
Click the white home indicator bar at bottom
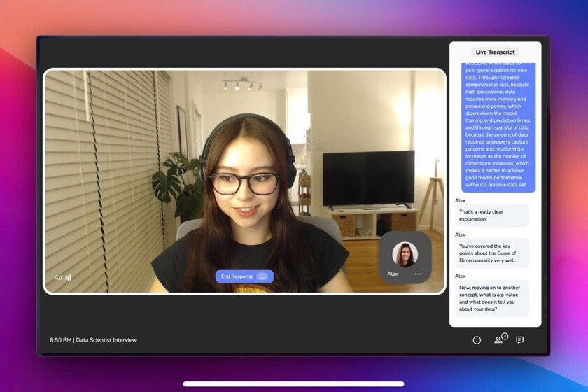[293, 384]
